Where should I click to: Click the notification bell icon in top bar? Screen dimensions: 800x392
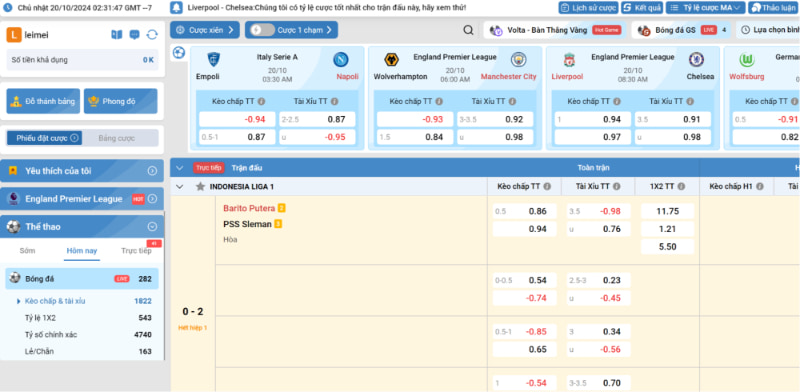pos(177,8)
